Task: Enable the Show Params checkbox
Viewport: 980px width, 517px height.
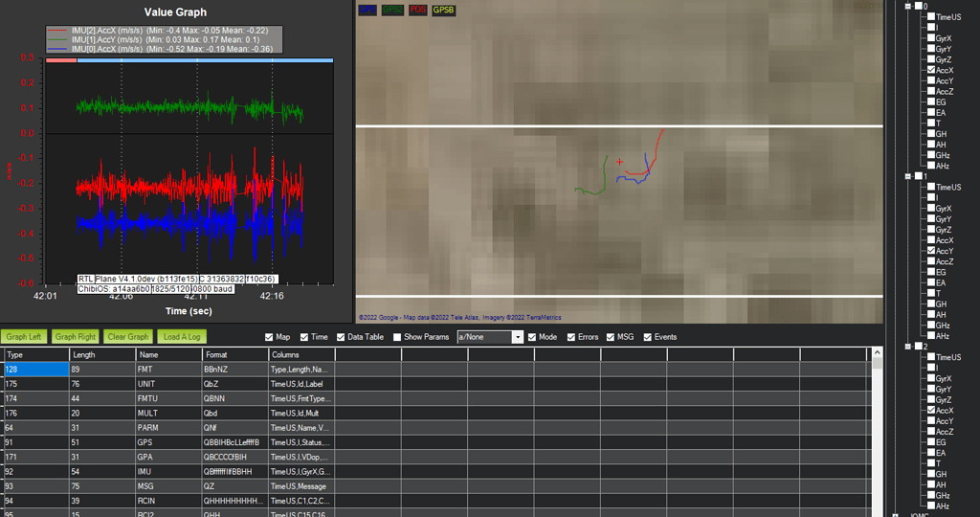Action: click(x=397, y=337)
